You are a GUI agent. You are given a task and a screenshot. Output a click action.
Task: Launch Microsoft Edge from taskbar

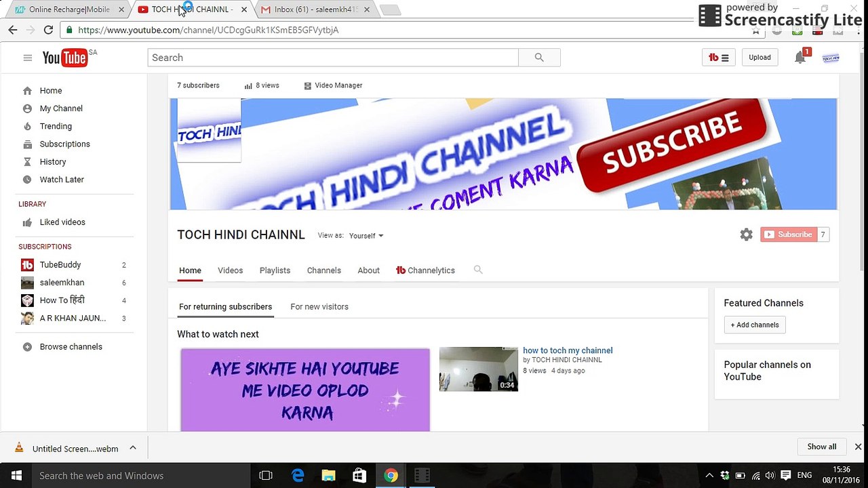298,476
